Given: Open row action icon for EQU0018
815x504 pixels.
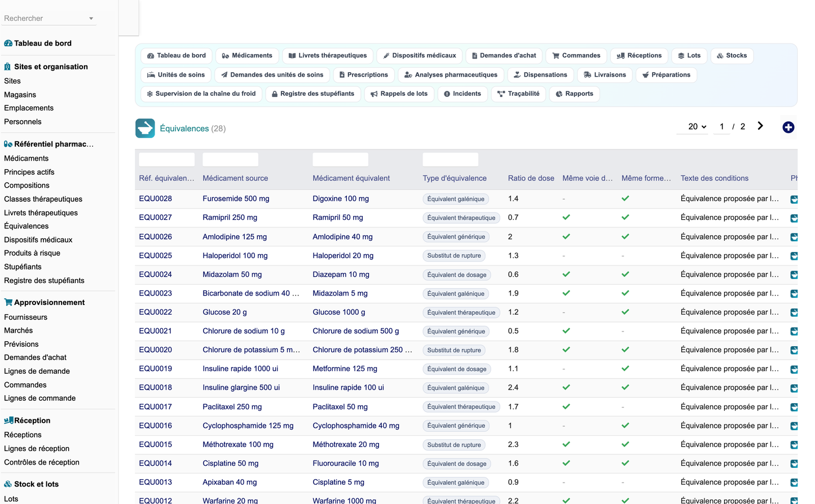Looking at the screenshot, I should tap(794, 388).
